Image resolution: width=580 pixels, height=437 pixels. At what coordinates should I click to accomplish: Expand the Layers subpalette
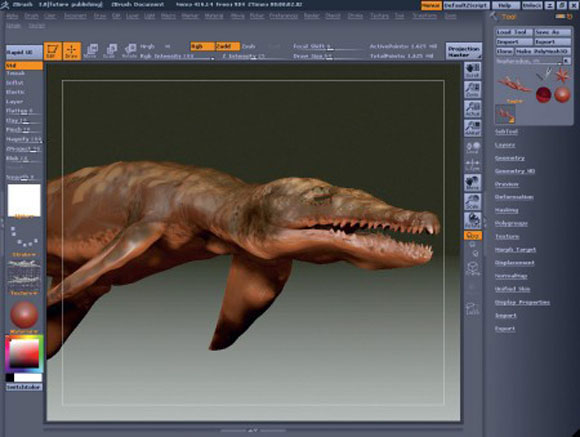(x=505, y=145)
